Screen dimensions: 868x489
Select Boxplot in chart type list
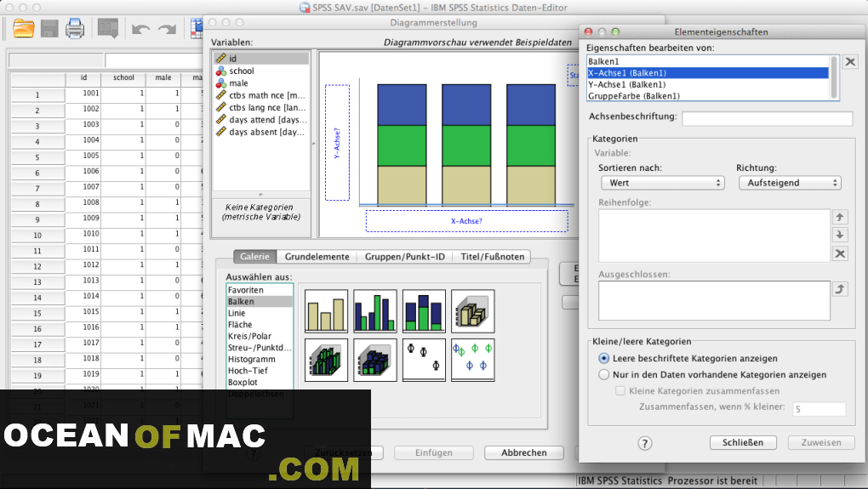coord(260,382)
